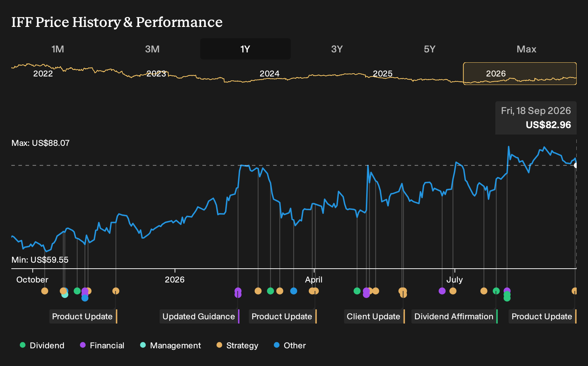Select the 1Y time range tab
Image resolution: width=588 pixels, height=366 pixels.
coord(245,49)
